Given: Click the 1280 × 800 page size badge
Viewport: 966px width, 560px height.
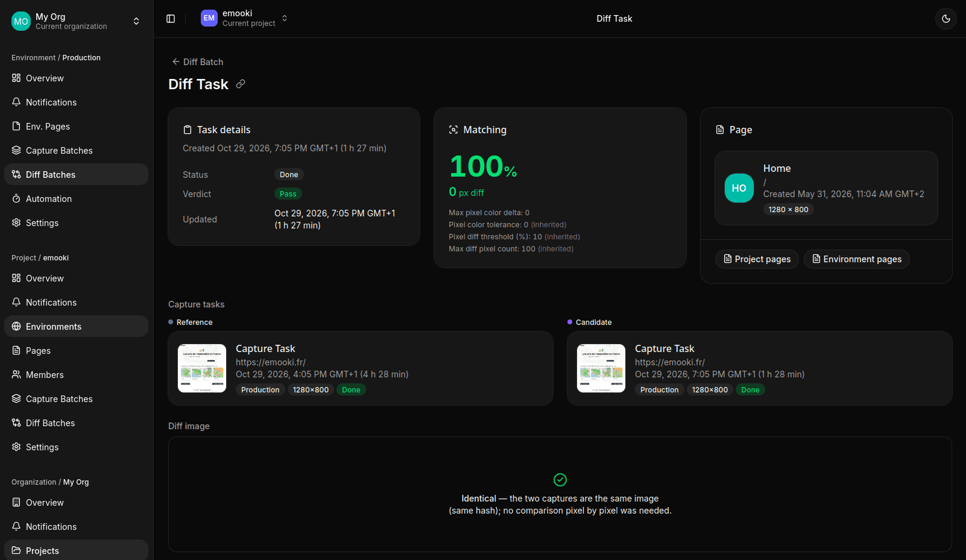Looking at the screenshot, I should (x=789, y=210).
